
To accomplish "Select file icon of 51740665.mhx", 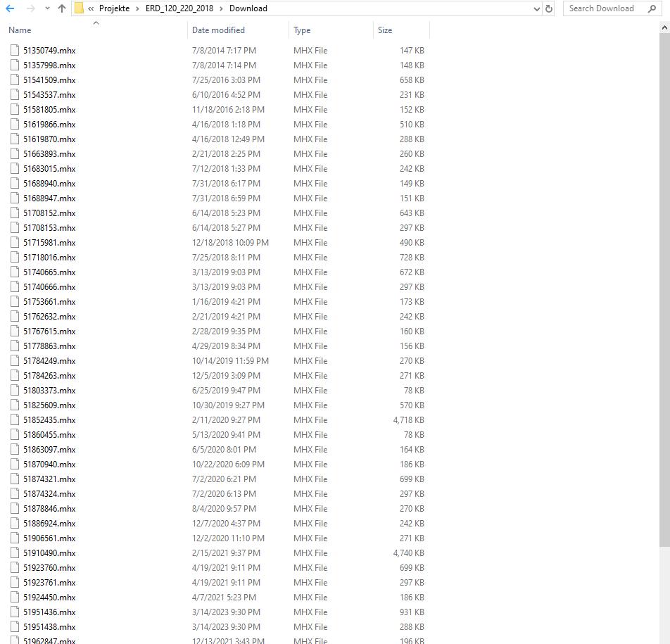I will pos(15,272).
